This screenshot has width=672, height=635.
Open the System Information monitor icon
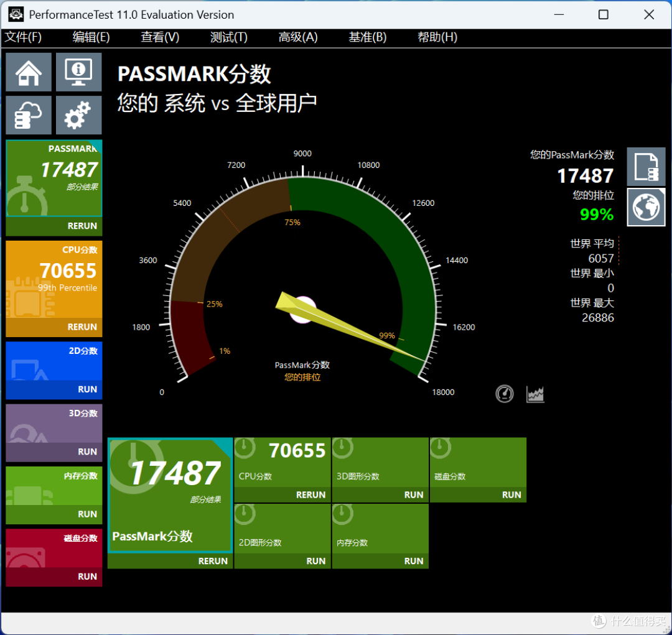[x=78, y=72]
